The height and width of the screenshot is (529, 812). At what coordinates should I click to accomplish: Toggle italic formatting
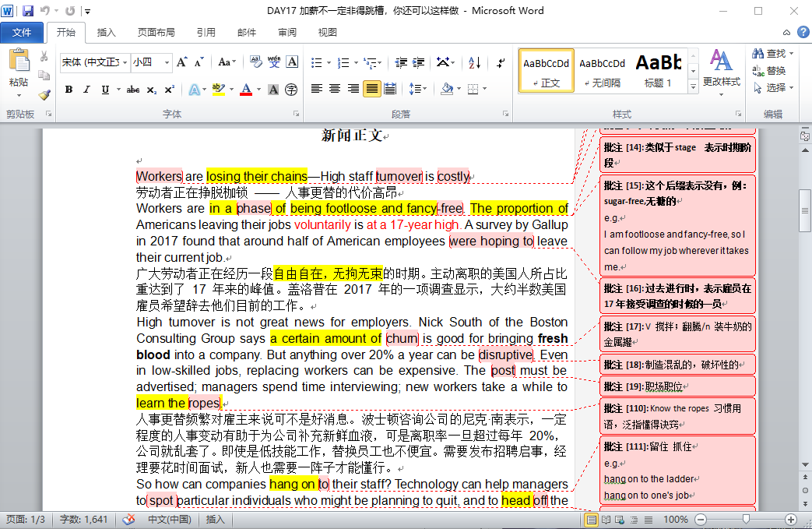[x=86, y=90]
